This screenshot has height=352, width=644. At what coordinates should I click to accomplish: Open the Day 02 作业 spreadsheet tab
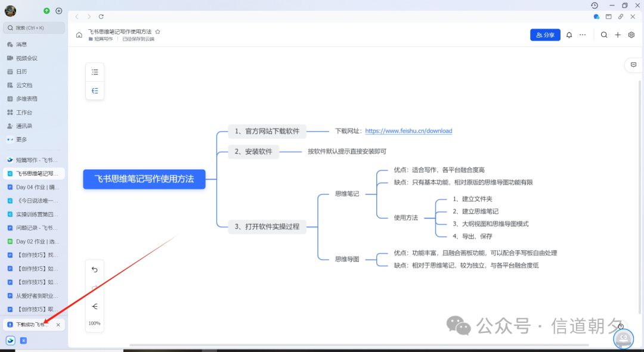click(33, 242)
